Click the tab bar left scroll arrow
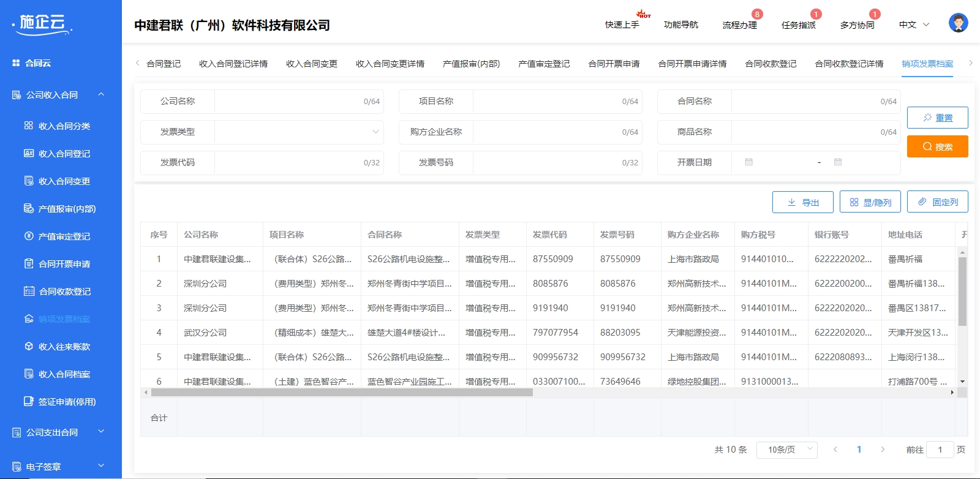Viewport: 980px width, 479px height. pyautogui.click(x=138, y=63)
